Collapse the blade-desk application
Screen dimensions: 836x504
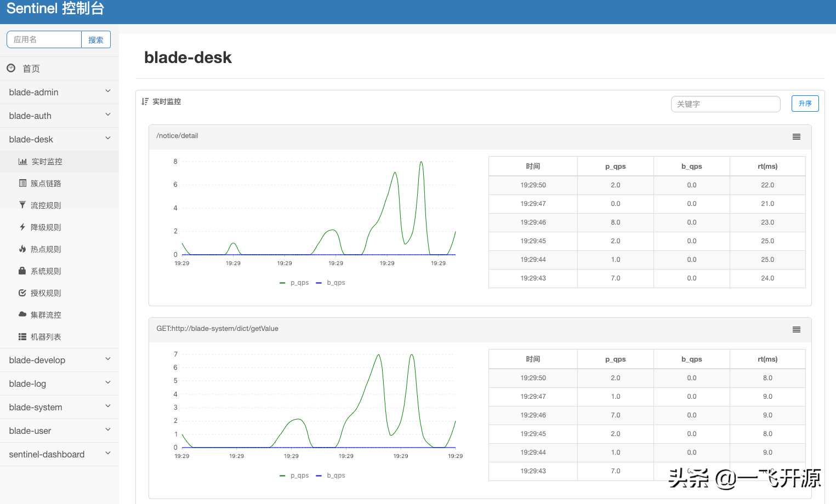(x=59, y=139)
